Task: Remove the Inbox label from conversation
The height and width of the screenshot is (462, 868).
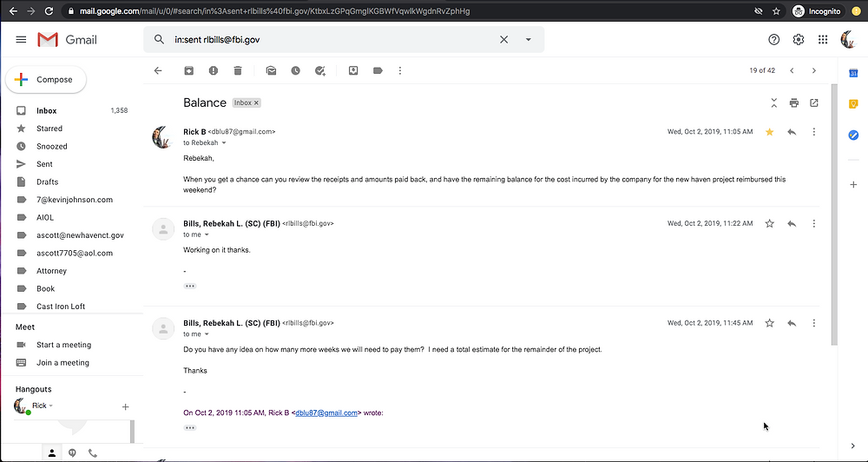Action: tap(256, 103)
